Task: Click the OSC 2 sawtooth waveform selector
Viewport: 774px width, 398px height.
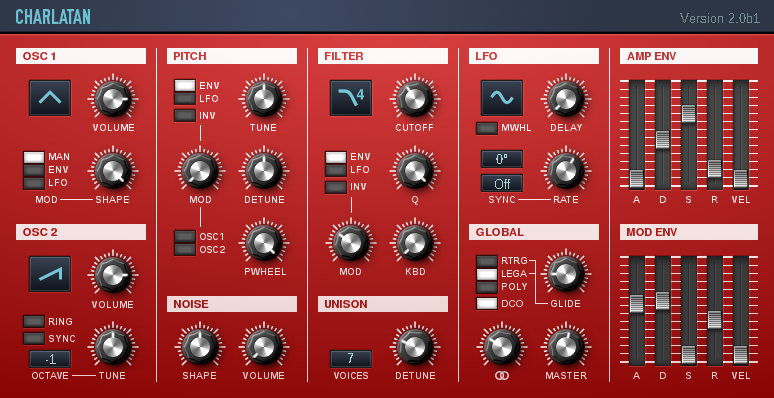Action: tap(50, 274)
